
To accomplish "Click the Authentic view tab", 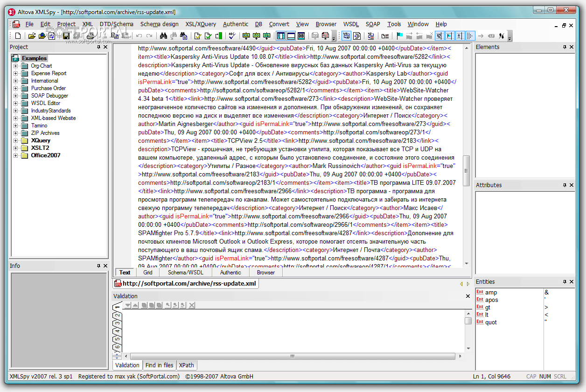I will [x=231, y=273].
